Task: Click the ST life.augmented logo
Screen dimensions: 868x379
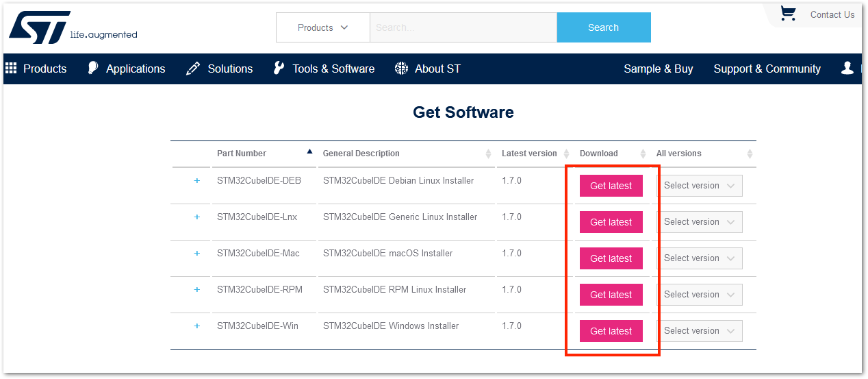Action: [73, 27]
